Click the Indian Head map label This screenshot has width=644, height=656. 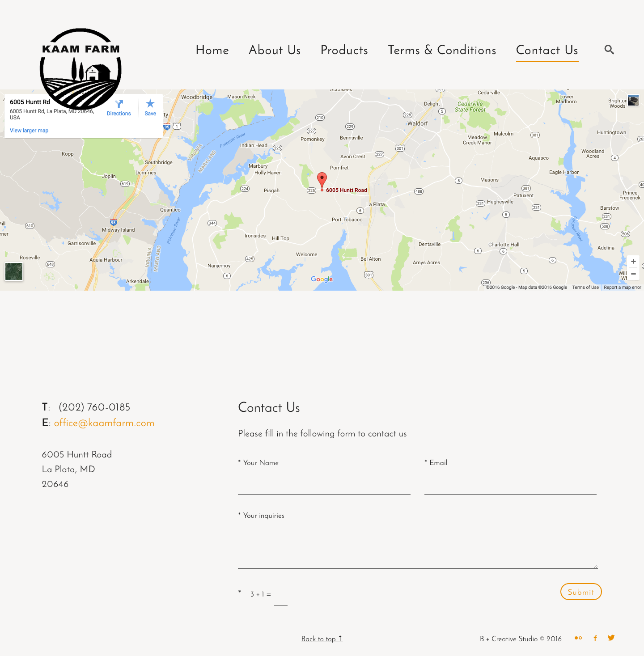(x=254, y=145)
